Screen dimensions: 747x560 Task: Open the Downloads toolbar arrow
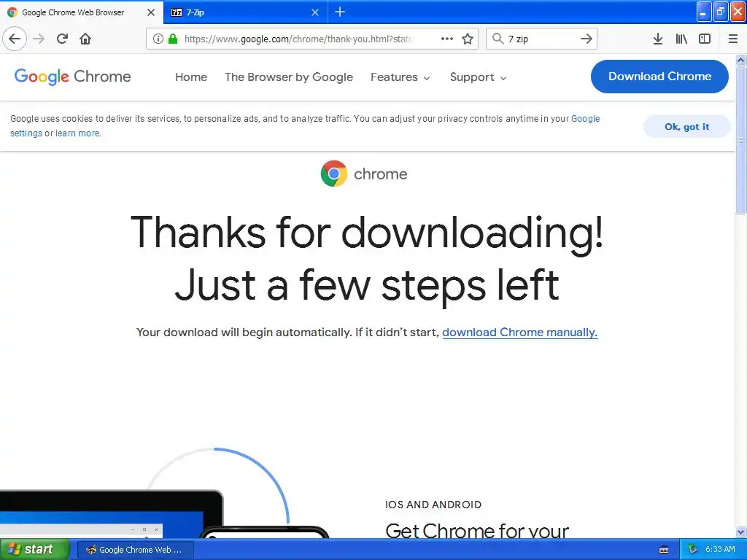pos(658,39)
